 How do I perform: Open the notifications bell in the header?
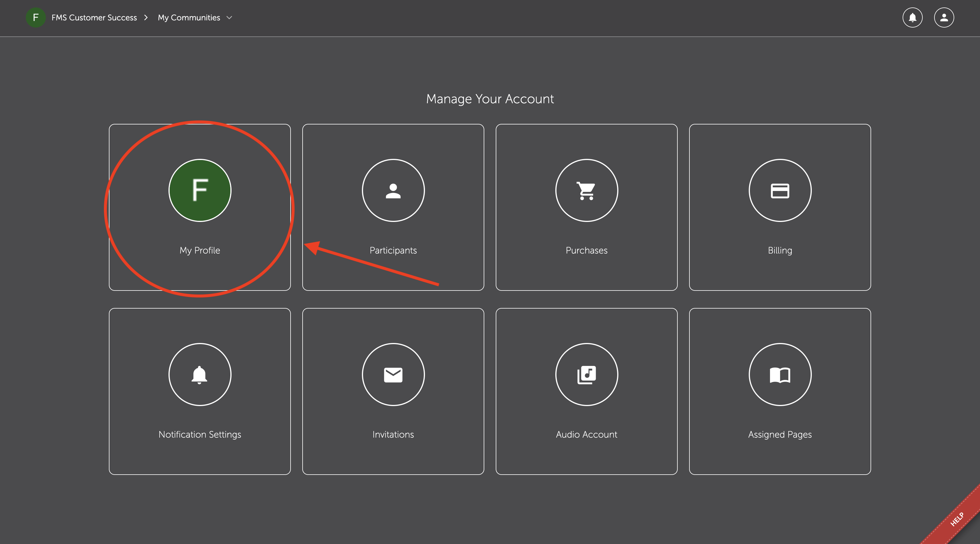[x=912, y=17]
